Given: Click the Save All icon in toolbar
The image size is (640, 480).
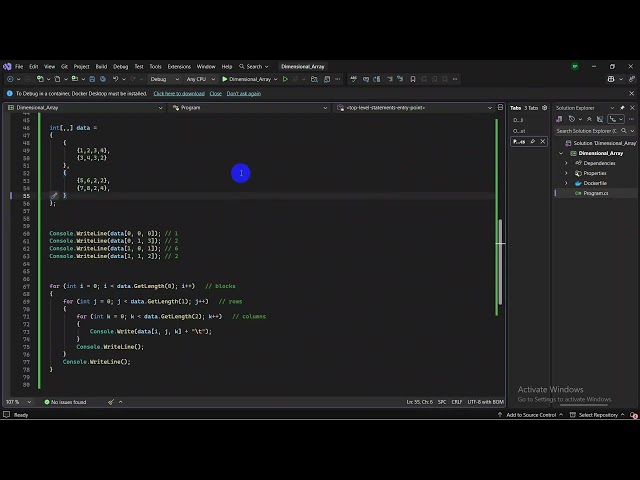Looking at the screenshot, I should click(103, 79).
